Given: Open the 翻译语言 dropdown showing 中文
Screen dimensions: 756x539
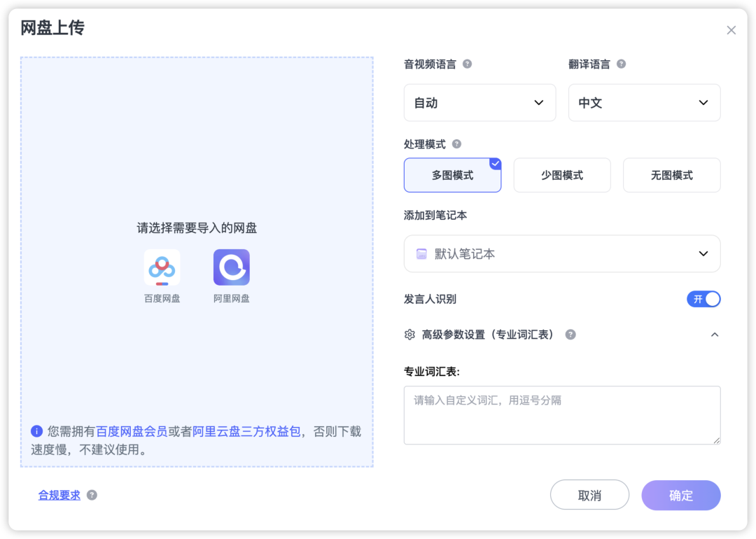Looking at the screenshot, I should pyautogui.click(x=644, y=102).
